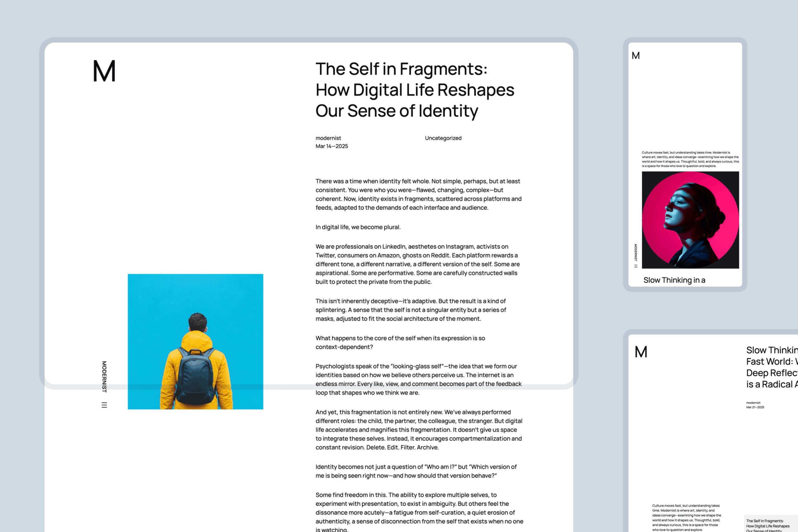Click the M logo in bottom-right preview
Image resolution: width=798 pixels, height=532 pixels.
point(641,352)
